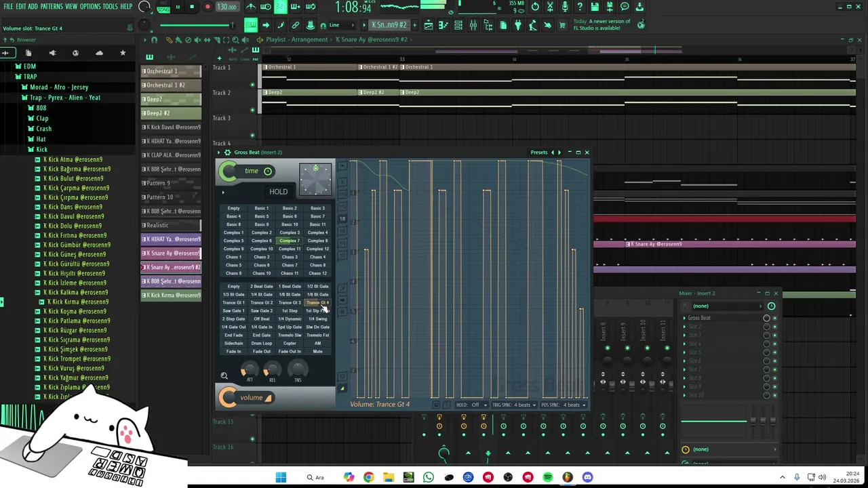Click the large volume knob in Gross Beat

click(228, 398)
